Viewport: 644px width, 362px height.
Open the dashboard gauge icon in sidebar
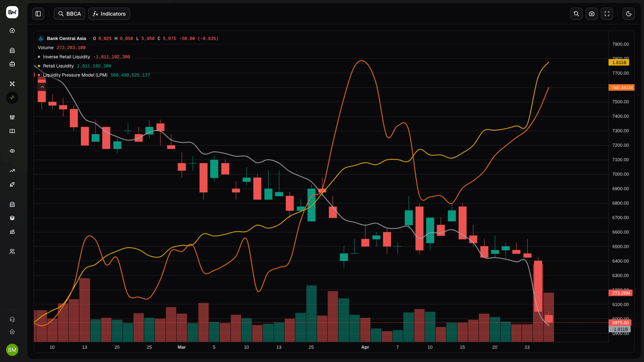pyautogui.click(x=12, y=31)
